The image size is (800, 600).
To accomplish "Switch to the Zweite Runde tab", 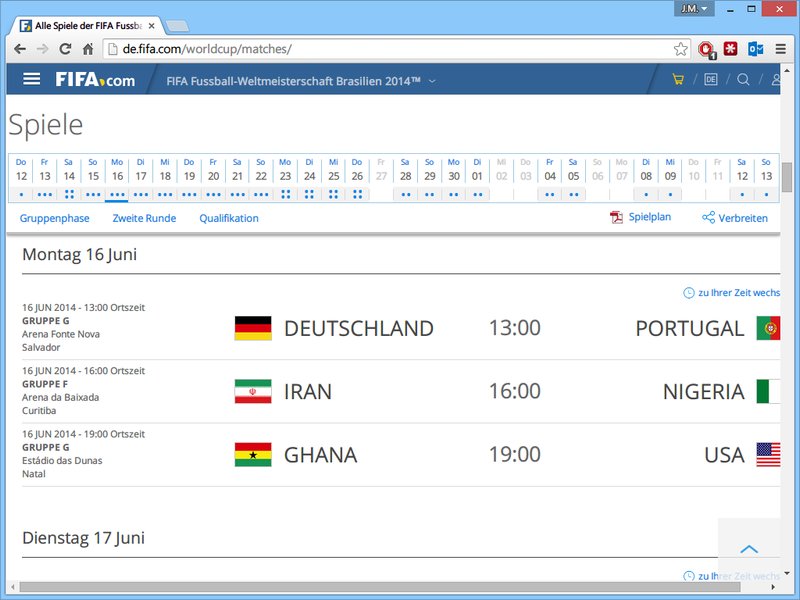I will (144, 218).
